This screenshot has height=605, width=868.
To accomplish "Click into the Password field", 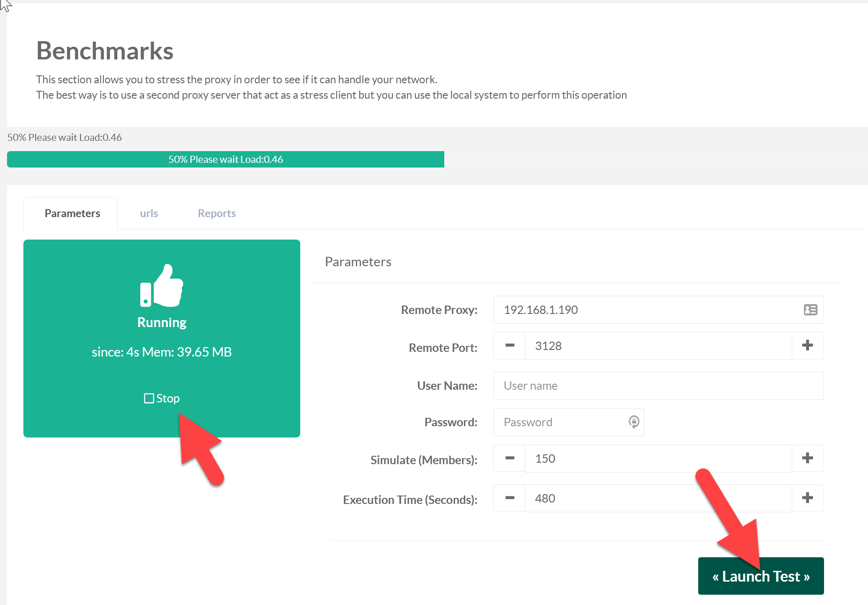I will coord(561,422).
